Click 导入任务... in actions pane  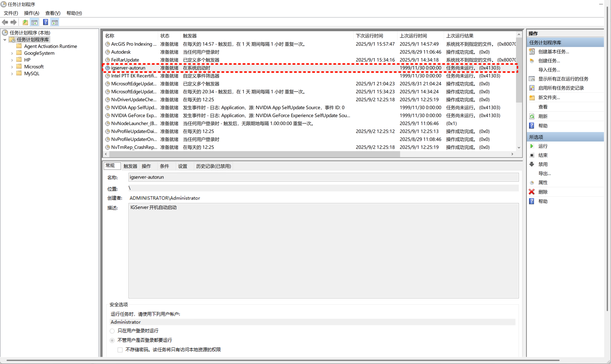(549, 70)
